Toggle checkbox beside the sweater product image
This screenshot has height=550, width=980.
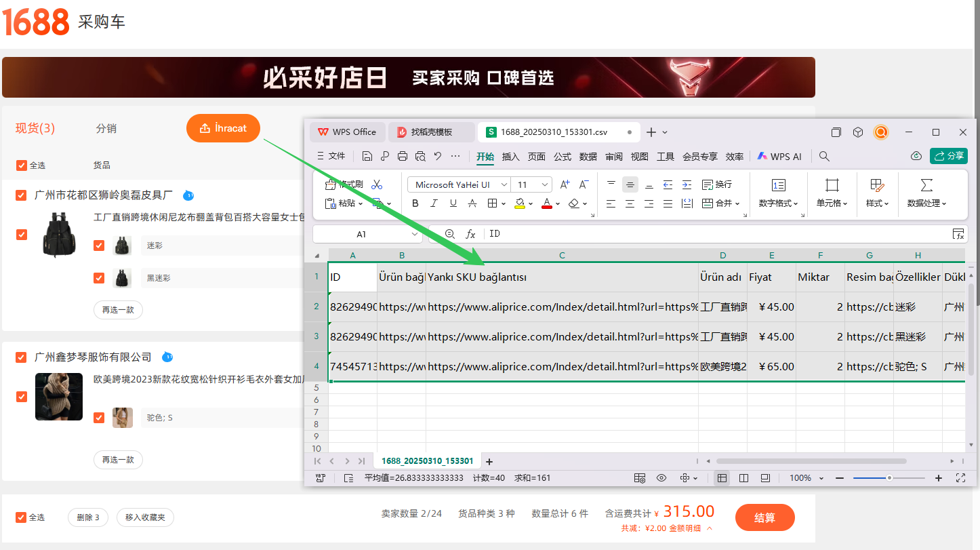(22, 397)
